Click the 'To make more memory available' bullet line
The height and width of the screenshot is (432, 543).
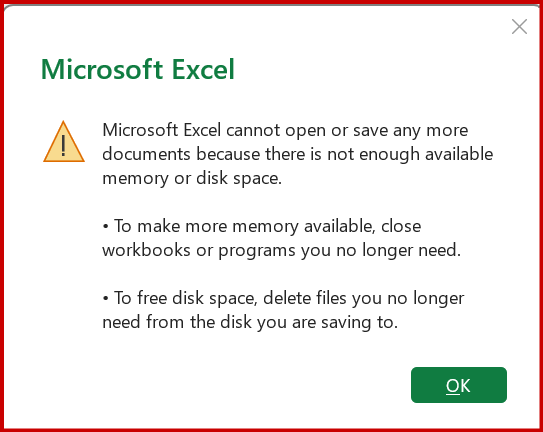click(x=262, y=226)
